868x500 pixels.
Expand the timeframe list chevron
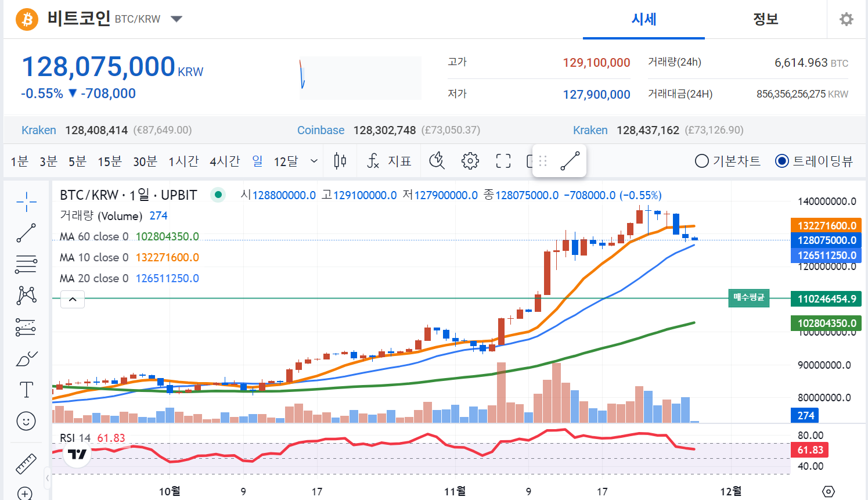coord(314,161)
